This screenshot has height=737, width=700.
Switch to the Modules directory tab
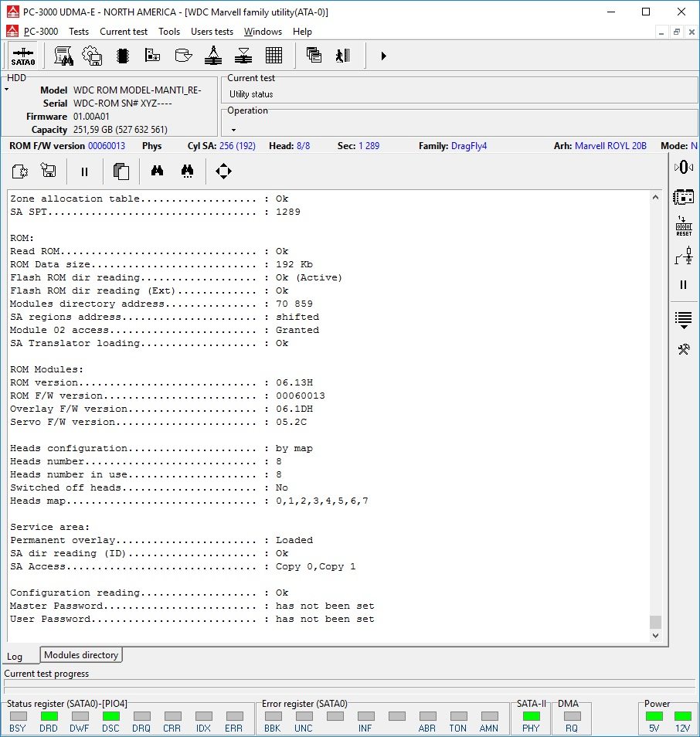pos(81,655)
